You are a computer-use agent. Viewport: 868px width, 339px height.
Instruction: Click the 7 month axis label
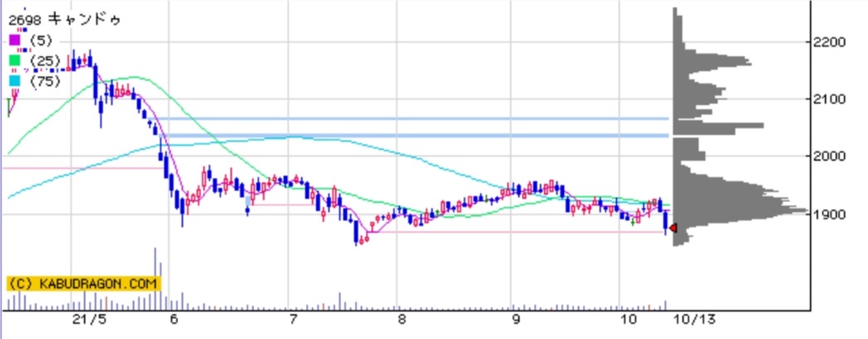[x=293, y=320]
